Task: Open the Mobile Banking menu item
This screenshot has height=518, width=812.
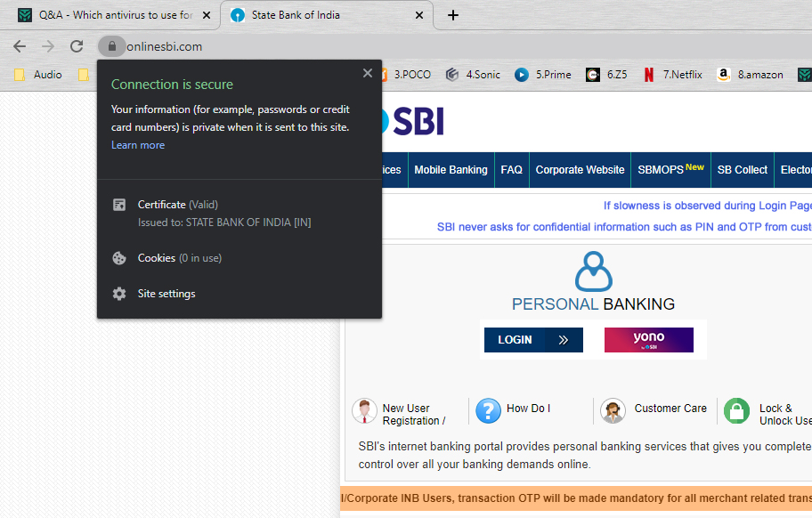Action: click(x=451, y=170)
